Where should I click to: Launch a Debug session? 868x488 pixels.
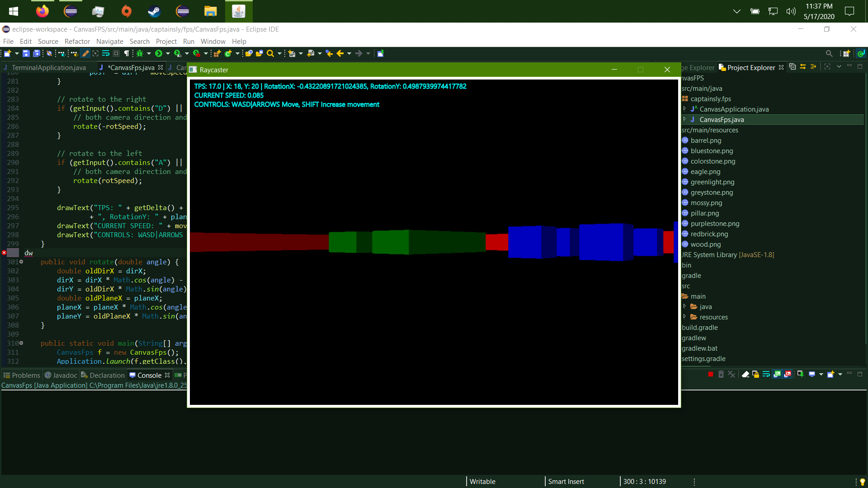[139, 53]
